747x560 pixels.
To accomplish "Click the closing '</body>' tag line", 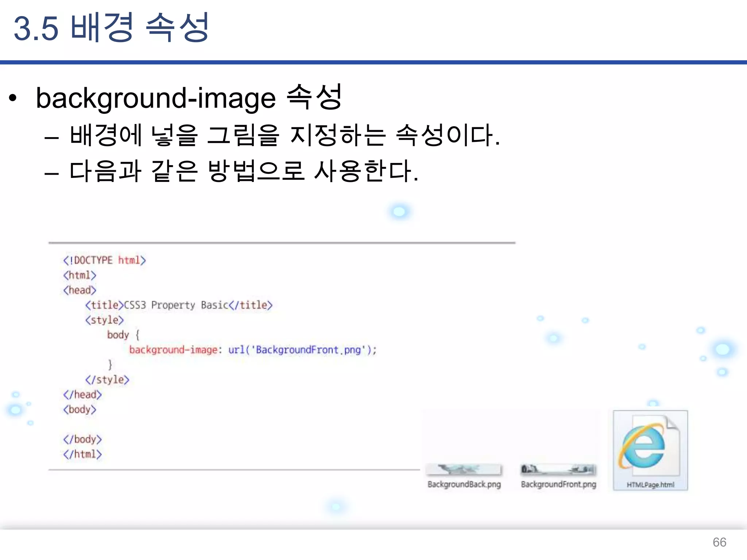I will click(x=82, y=439).
